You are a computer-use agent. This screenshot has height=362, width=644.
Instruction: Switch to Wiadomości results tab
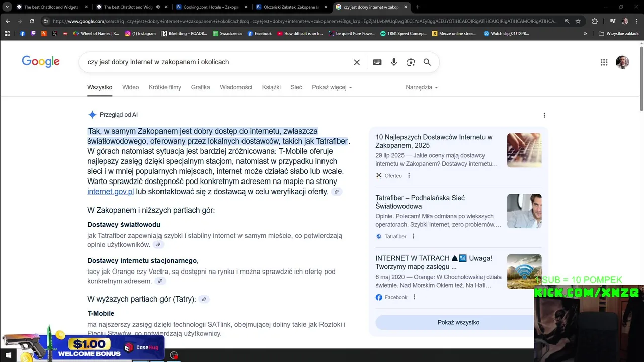click(x=236, y=87)
